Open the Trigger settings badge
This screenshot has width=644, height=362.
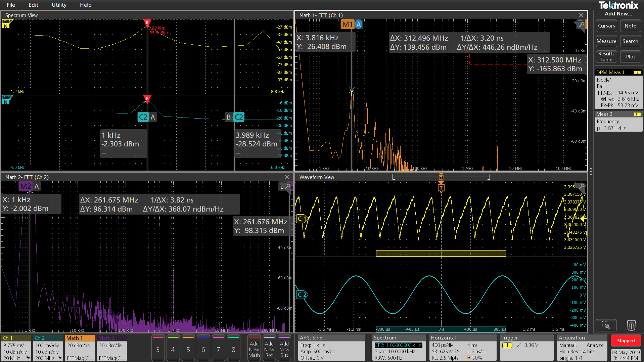[526, 348]
